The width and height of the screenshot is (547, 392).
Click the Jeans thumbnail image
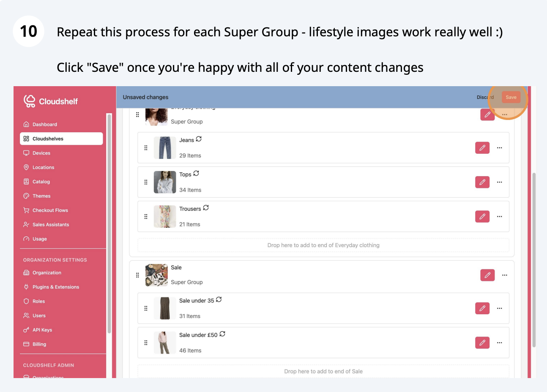tap(165, 148)
